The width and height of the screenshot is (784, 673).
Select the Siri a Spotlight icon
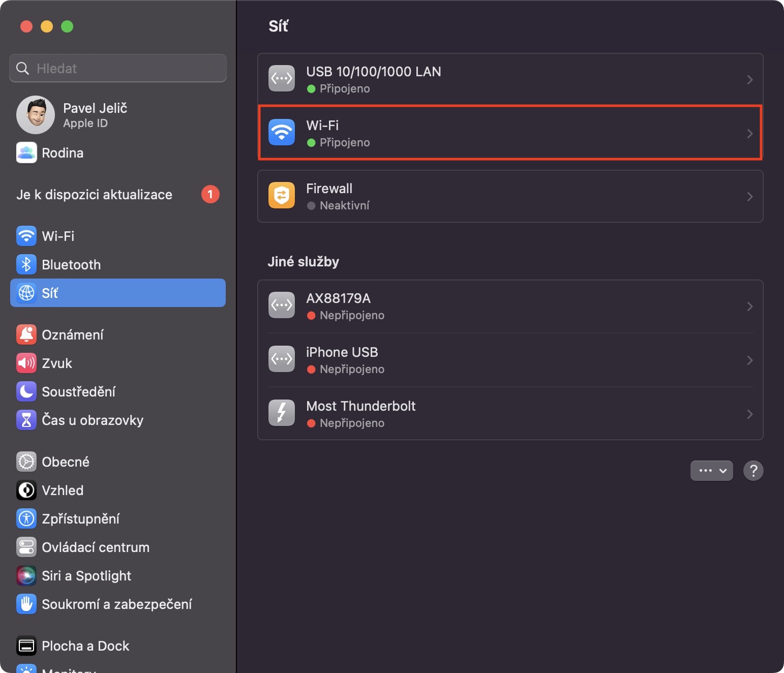(x=26, y=575)
